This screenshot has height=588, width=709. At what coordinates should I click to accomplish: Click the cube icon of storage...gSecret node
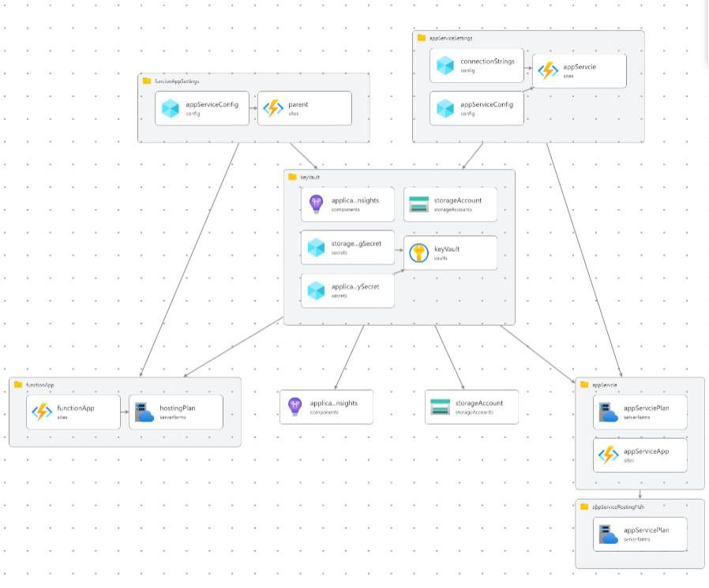click(x=316, y=248)
